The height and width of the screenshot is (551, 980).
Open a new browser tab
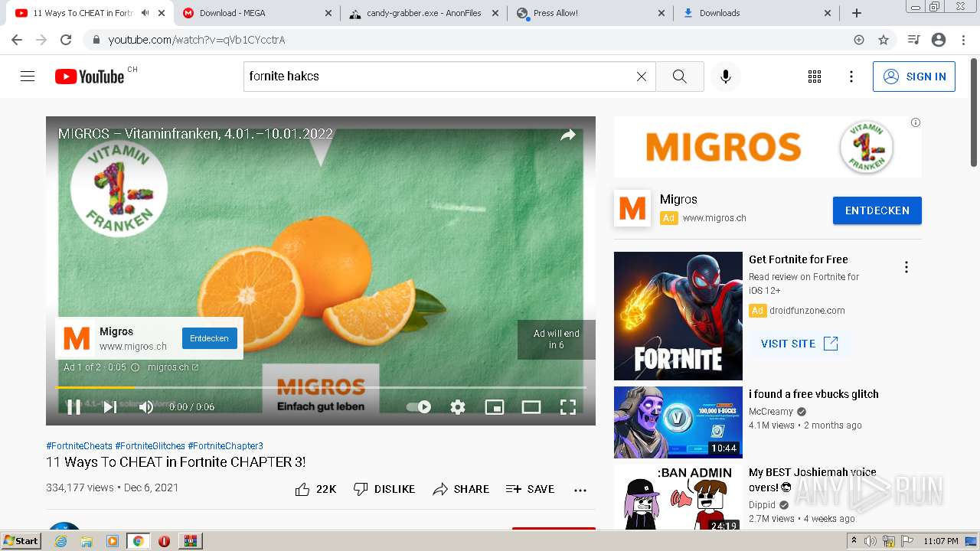pos(857,13)
